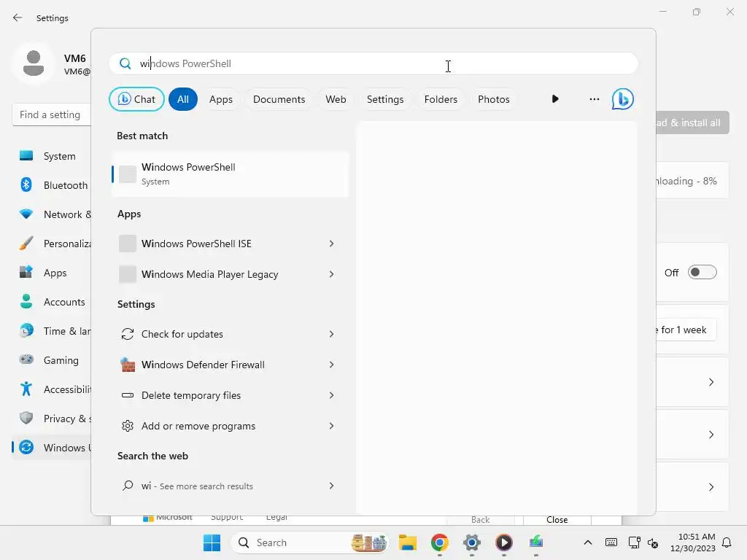The height and width of the screenshot is (560, 747).
Task: Open the three-dots more options menu
Action: (x=594, y=99)
